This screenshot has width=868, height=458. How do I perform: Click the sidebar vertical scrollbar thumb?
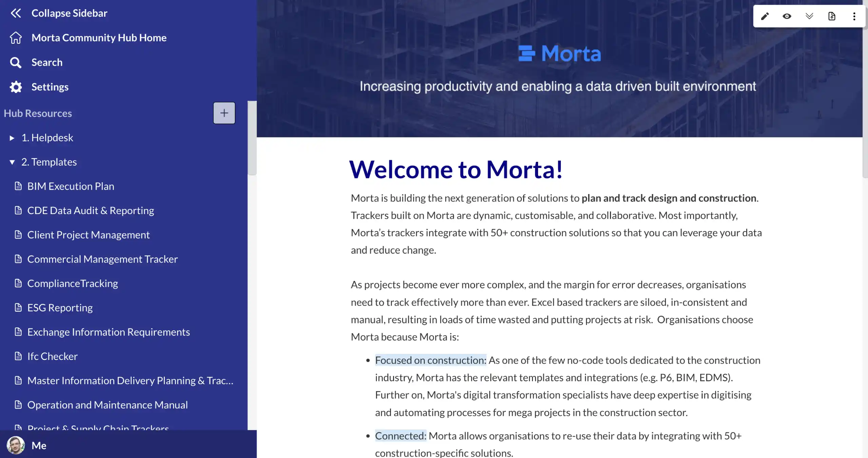click(252, 138)
